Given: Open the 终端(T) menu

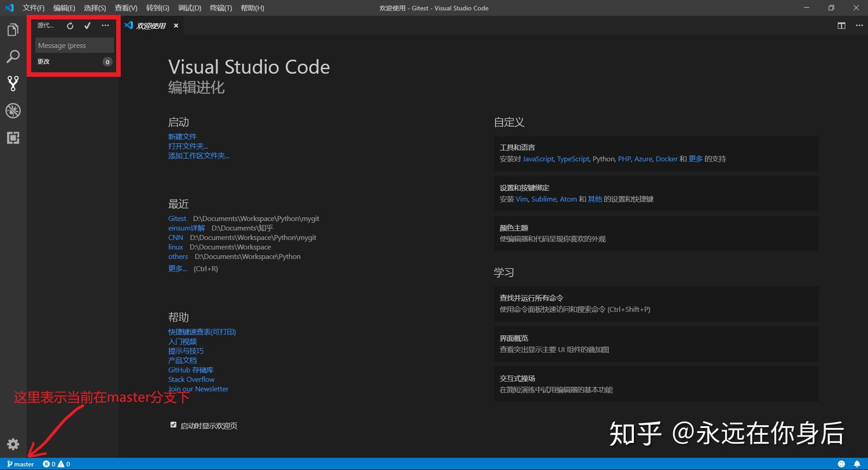Looking at the screenshot, I should coord(221,8).
